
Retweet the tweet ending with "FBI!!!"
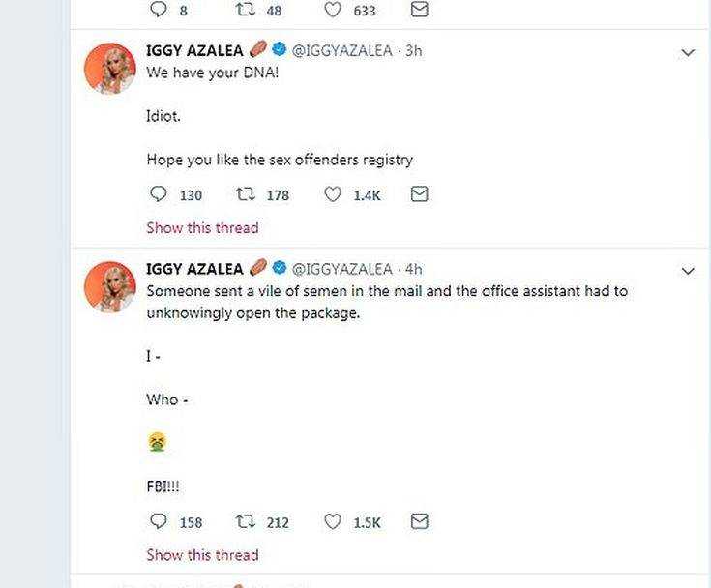pos(247,521)
